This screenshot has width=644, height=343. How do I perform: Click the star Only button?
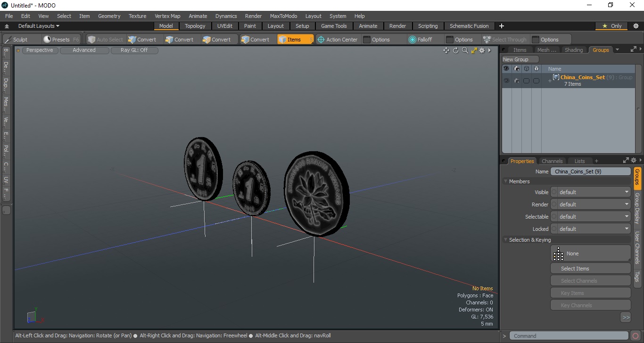click(612, 26)
